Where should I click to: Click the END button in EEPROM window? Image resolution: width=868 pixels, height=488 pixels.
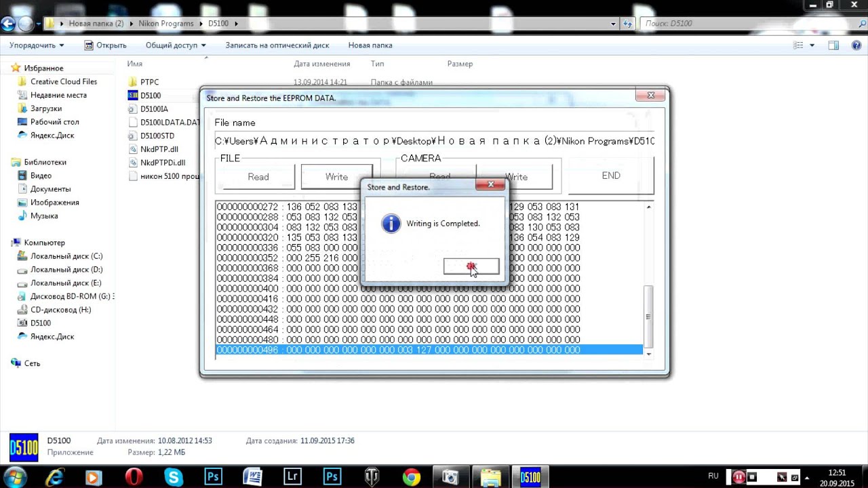coord(611,176)
